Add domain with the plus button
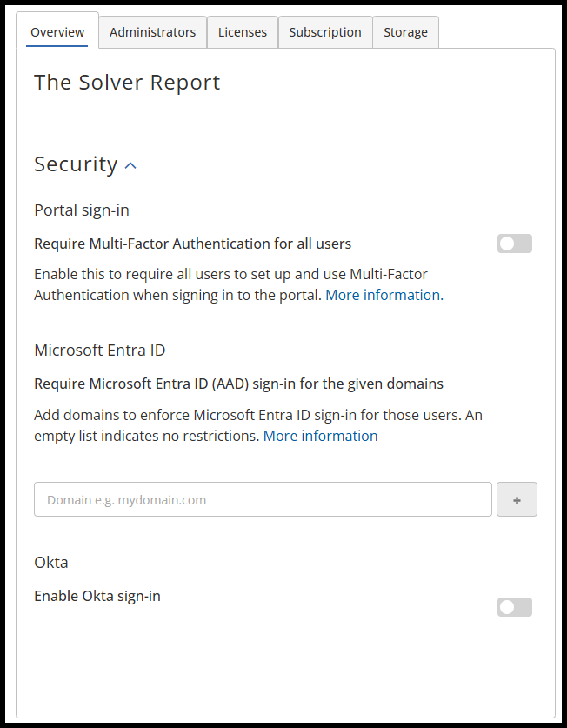 coord(517,499)
